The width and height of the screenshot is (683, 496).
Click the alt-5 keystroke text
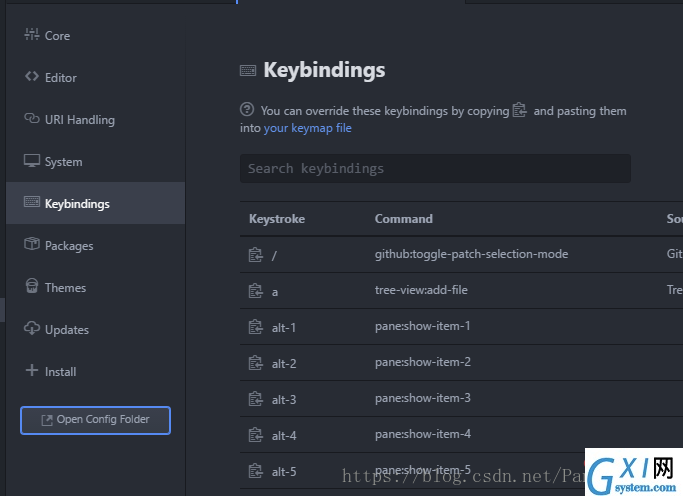pyautogui.click(x=284, y=472)
